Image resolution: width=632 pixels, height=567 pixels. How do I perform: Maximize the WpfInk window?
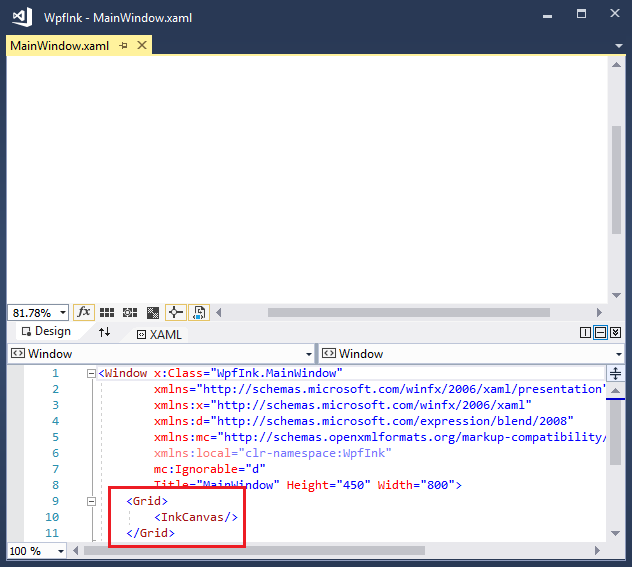point(581,14)
